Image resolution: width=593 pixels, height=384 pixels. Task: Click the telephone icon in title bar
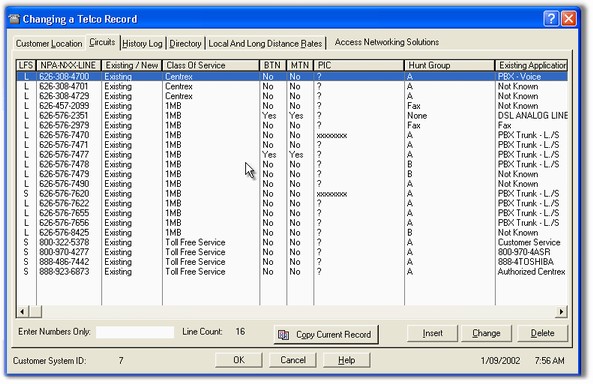14,19
